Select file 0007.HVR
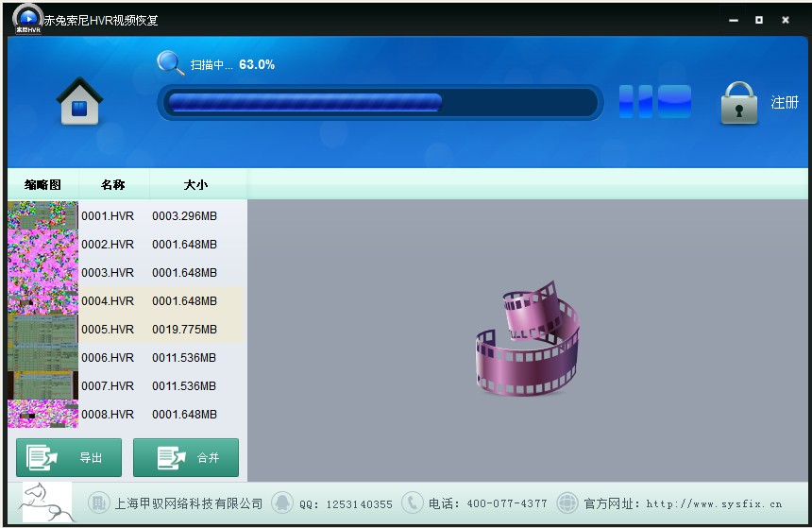Screen dimensions: 812x528 tap(108, 386)
